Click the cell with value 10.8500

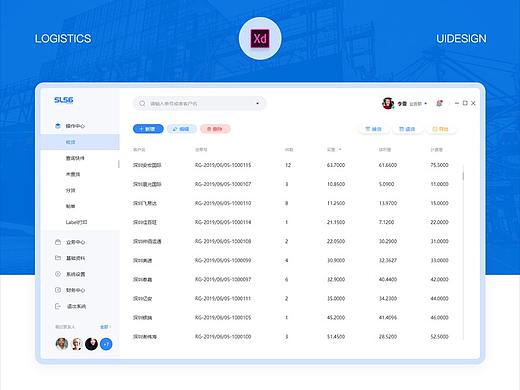pyautogui.click(x=336, y=184)
